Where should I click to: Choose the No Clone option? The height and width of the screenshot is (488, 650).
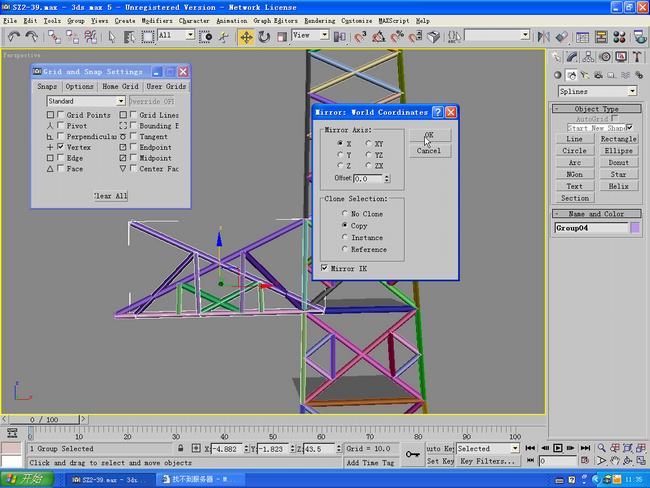click(344, 214)
